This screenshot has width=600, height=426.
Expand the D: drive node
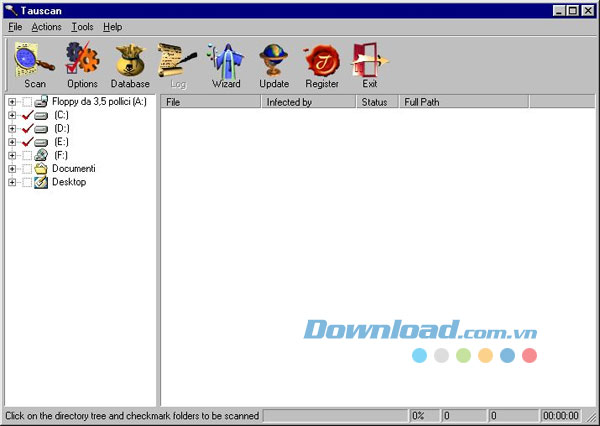click(12, 129)
